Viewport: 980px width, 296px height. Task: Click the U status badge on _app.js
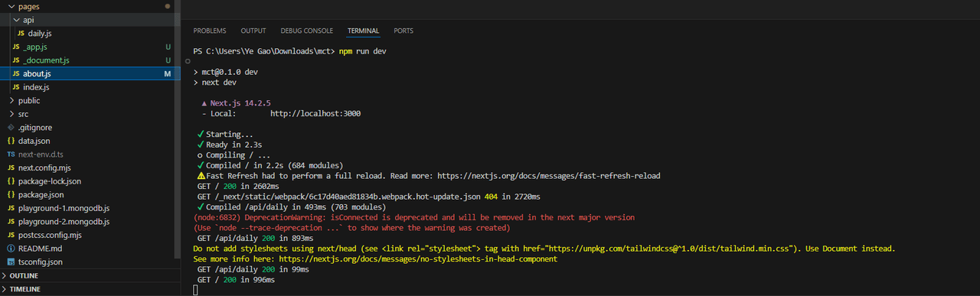[x=168, y=47]
